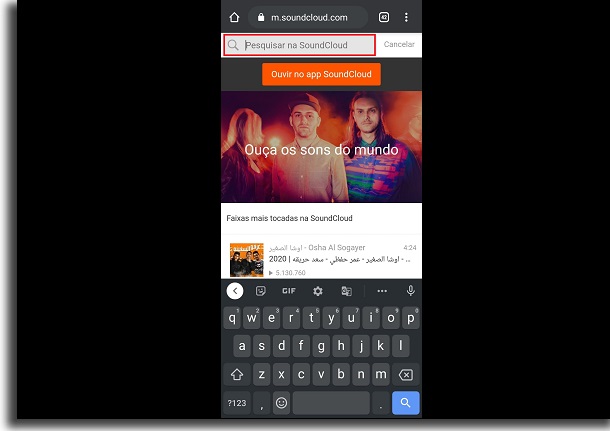Tap the x key
This screenshot has width=610, height=431.
pyautogui.click(x=282, y=375)
